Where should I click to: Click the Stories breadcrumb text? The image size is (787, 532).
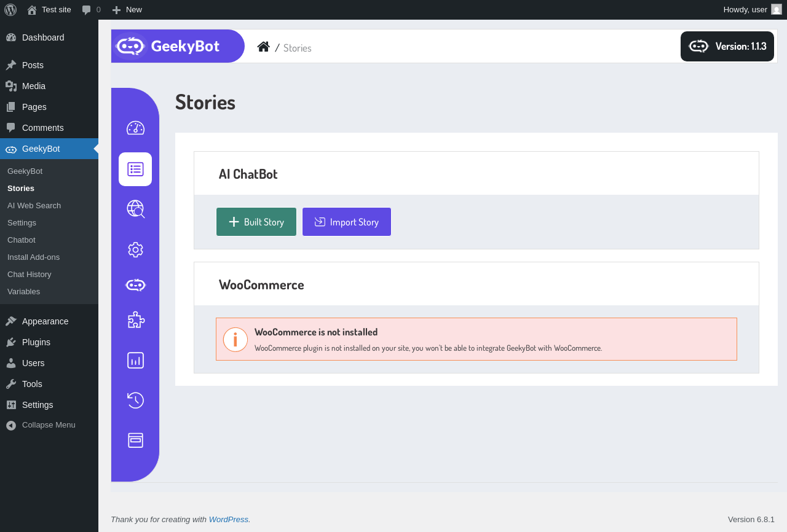coord(298,47)
